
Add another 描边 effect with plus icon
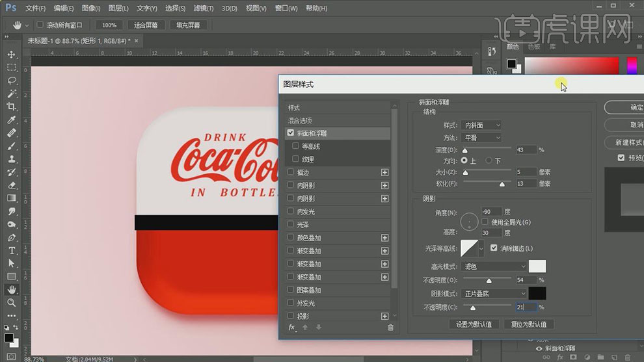[x=384, y=172]
